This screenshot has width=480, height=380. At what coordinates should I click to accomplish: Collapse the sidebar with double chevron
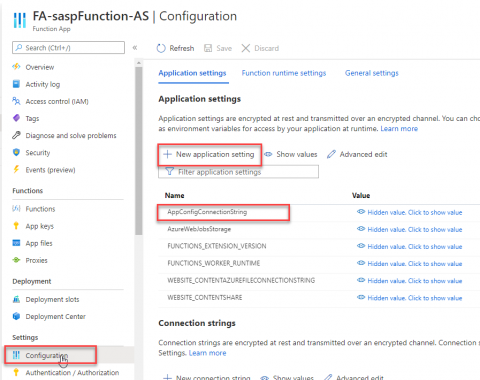pyautogui.click(x=135, y=48)
